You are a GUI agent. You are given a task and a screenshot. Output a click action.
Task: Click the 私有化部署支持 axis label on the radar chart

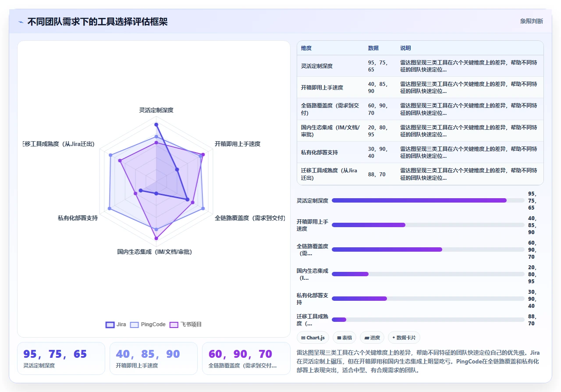click(78, 218)
